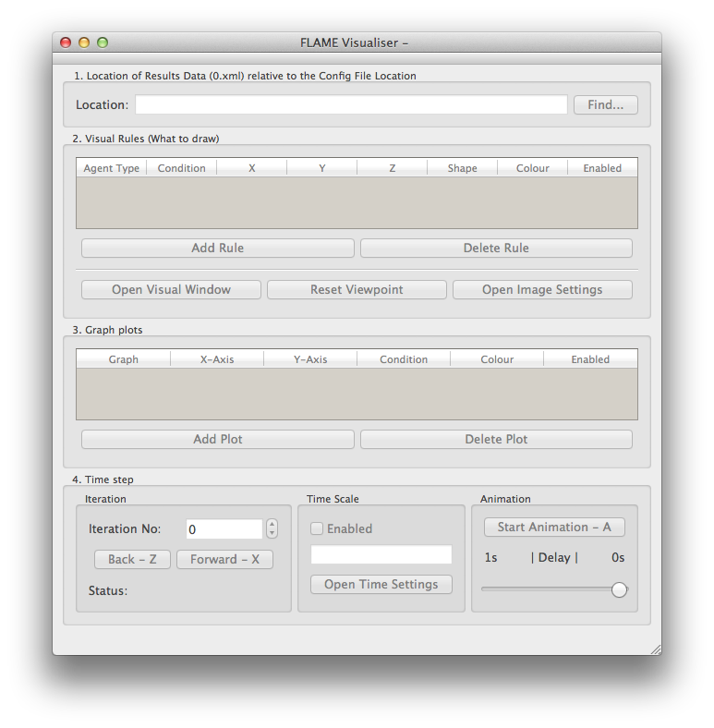Image resolution: width=714 pixels, height=728 pixels.
Task: Click Reset Viewpoint button
Action: point(357,290)
